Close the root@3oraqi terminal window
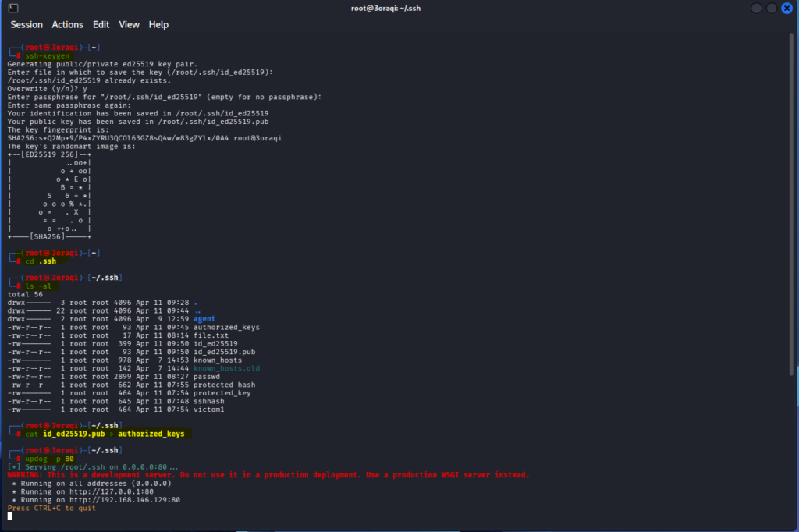The height and width of the screenshot is (532, 799). point(787,8)
